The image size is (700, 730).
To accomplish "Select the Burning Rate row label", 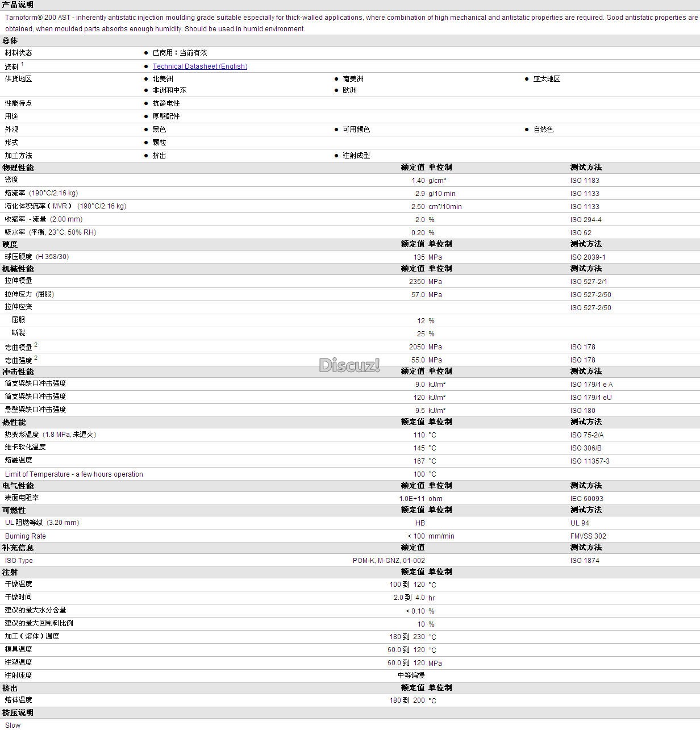I will [26, 536].
